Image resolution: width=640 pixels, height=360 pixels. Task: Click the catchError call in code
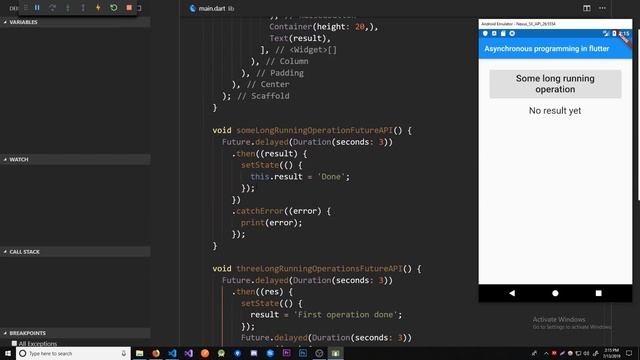(x=260, y=211)
